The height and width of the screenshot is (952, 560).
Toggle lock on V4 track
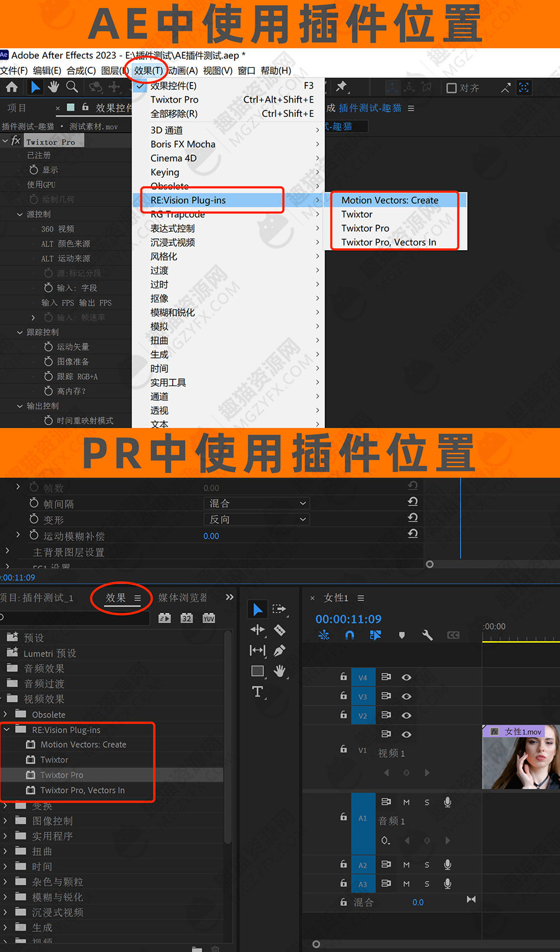coord(343,677)
